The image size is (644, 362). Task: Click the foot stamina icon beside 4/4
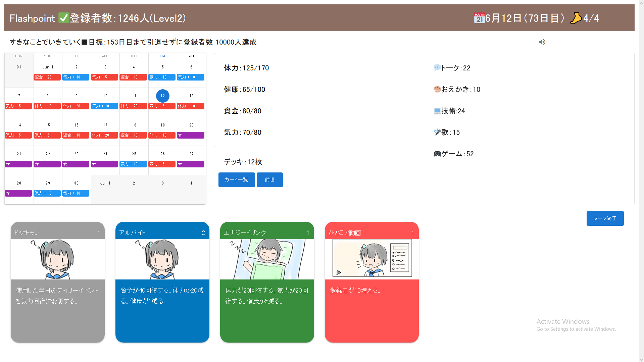coord(576,18)
